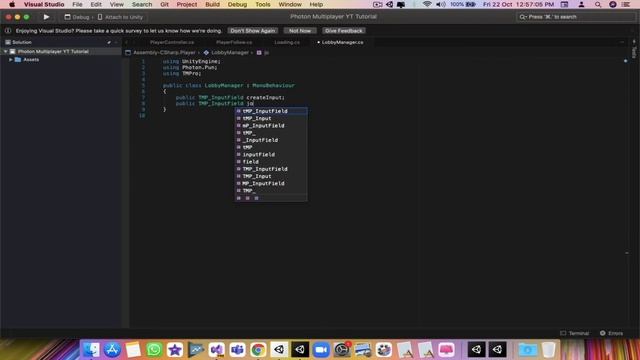The height and width of the screenshot is (360, 640).
Task: Open the Tools menu
Action: [x=263, y=4]
